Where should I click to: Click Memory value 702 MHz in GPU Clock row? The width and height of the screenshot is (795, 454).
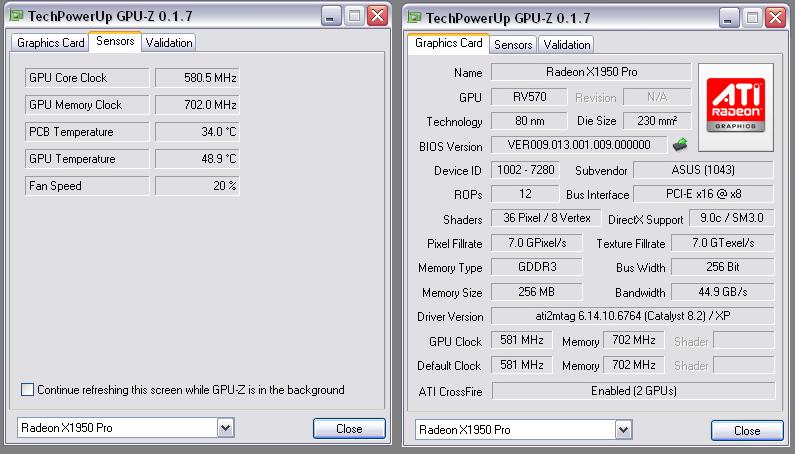[634, 340]
